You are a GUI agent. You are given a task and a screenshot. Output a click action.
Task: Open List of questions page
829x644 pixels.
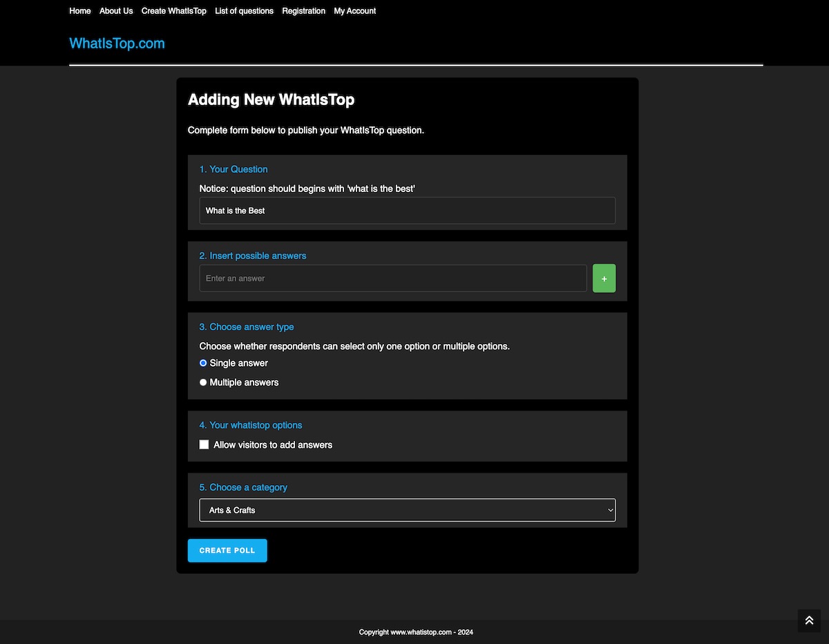(x=244, y=11)
